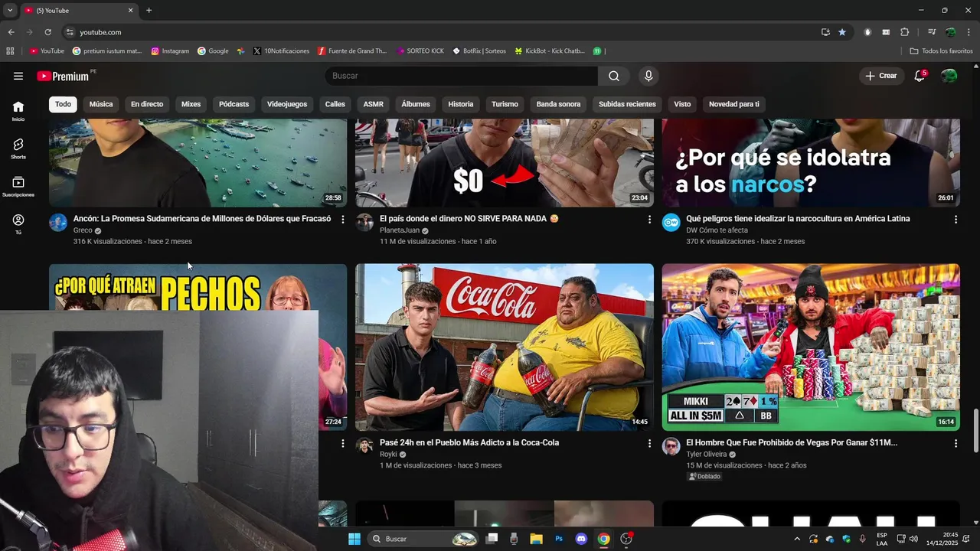Open Shorts from the sidebar
Screen dimensions: 980x551
pos(18,148)
